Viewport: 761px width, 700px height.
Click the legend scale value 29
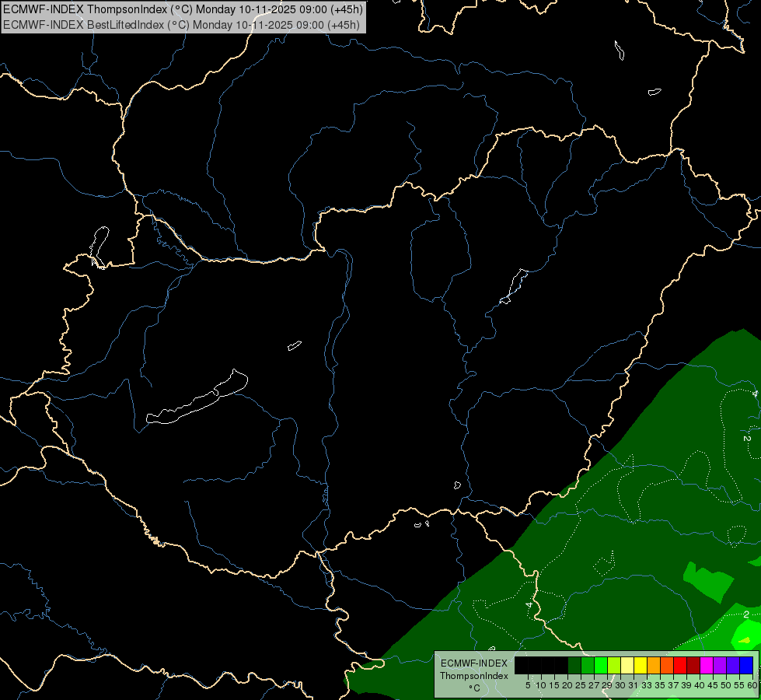pos(607,685)
